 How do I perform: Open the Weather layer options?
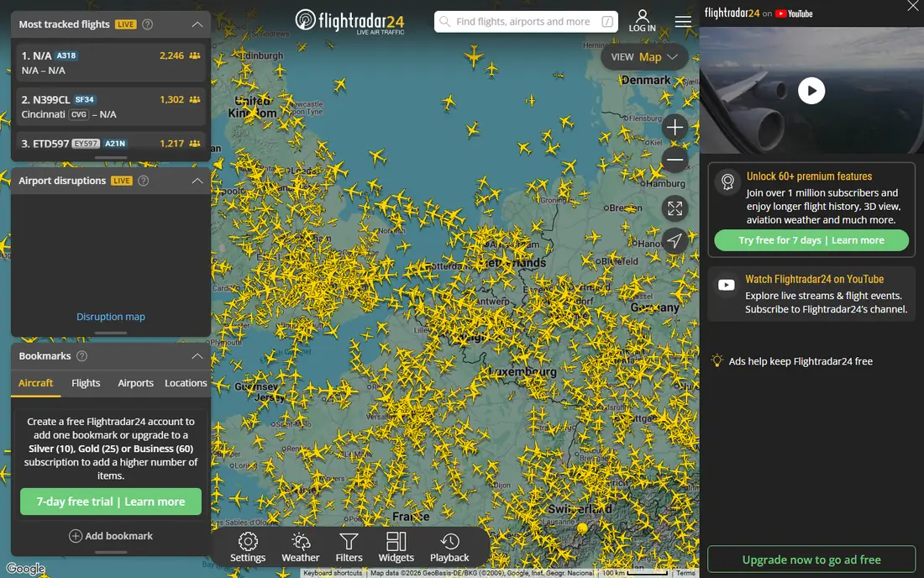coord(300,548)
